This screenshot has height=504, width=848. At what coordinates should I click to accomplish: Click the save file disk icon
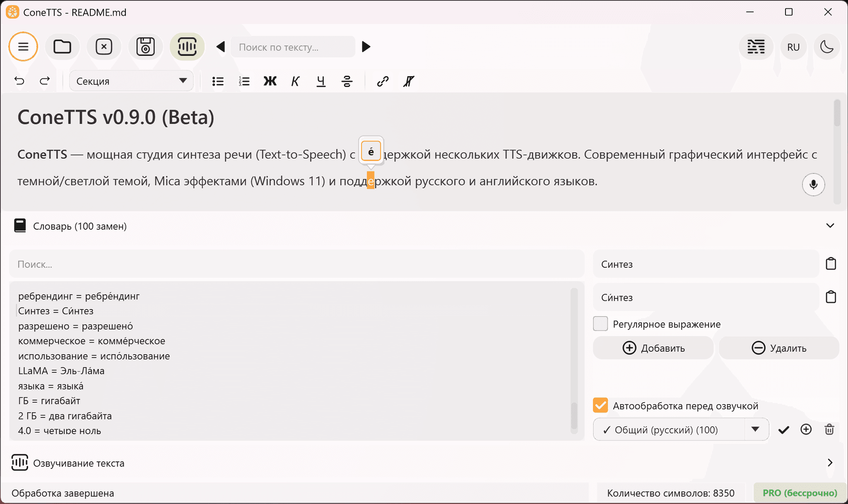click(x=145, y=46)
